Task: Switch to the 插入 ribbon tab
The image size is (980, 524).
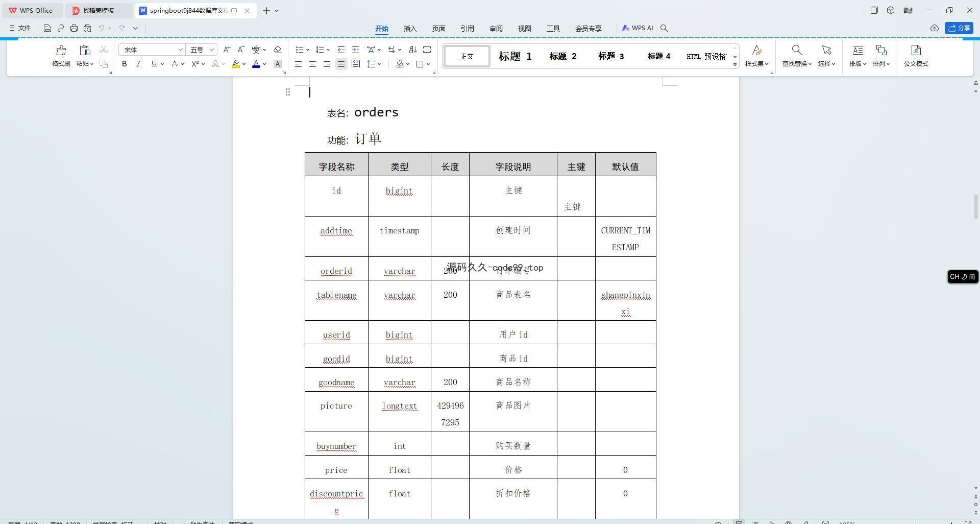Action: coord(410,29)
